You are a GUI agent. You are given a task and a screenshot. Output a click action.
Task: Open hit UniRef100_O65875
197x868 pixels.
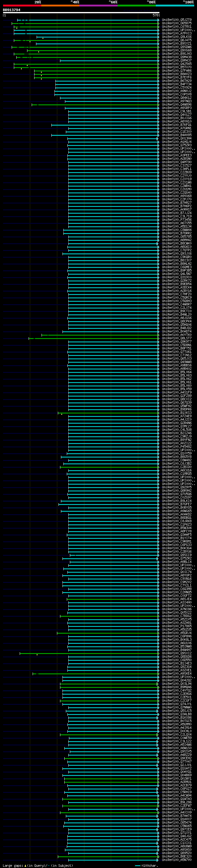176,23
